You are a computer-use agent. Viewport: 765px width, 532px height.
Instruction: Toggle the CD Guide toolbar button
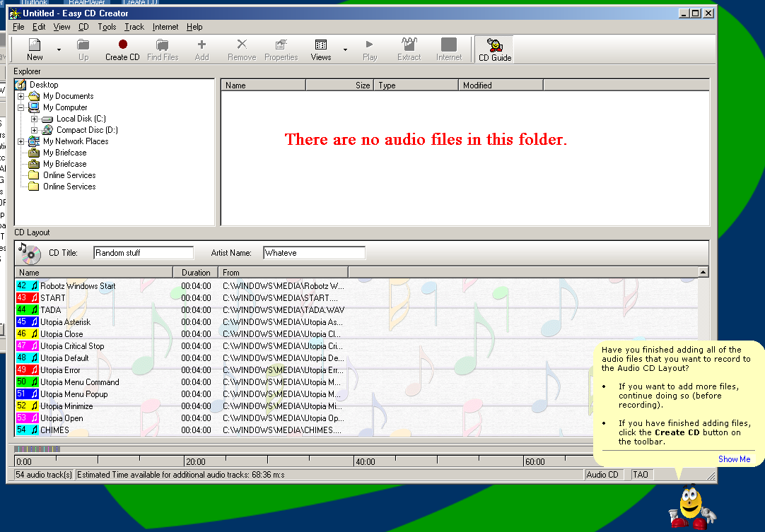coord(494,49)
